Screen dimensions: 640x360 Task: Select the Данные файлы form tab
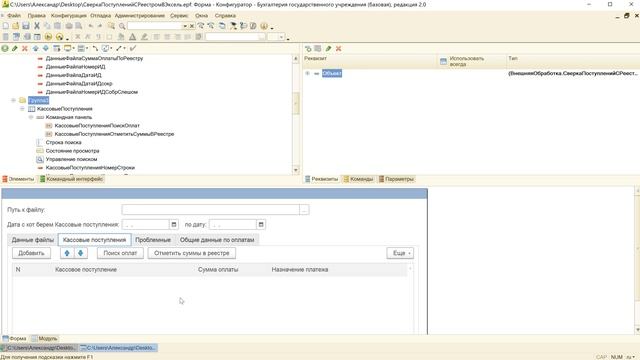click(x=33, y=240)
